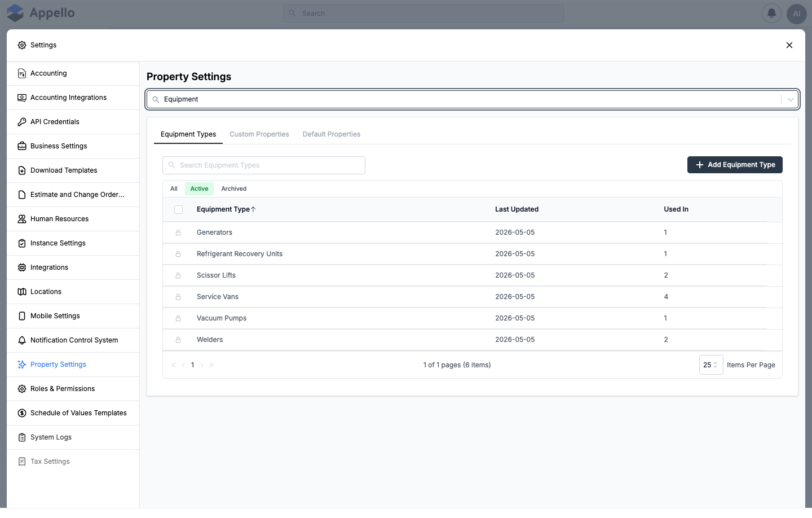This screenshot has width=812, height=518.
Task: Open the items per page selector
Action: (710, 365)
